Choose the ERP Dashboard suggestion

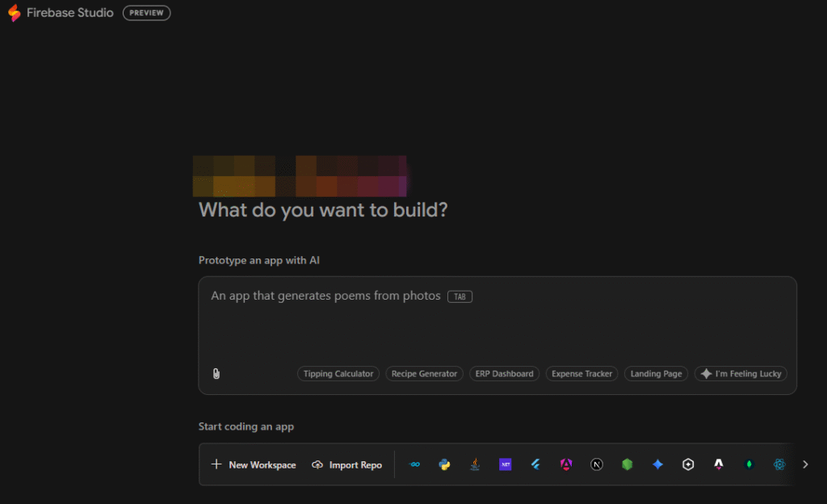click(x=504, y=374)
